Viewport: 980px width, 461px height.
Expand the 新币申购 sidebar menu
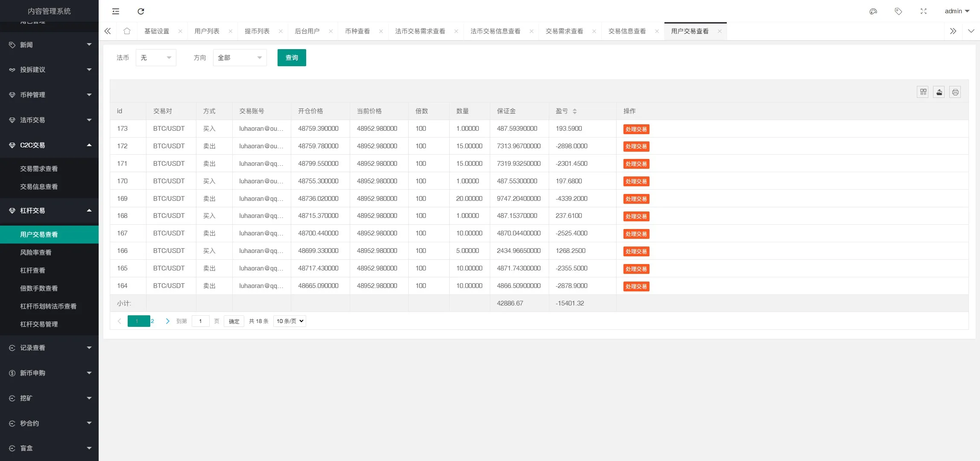[50, 373]
